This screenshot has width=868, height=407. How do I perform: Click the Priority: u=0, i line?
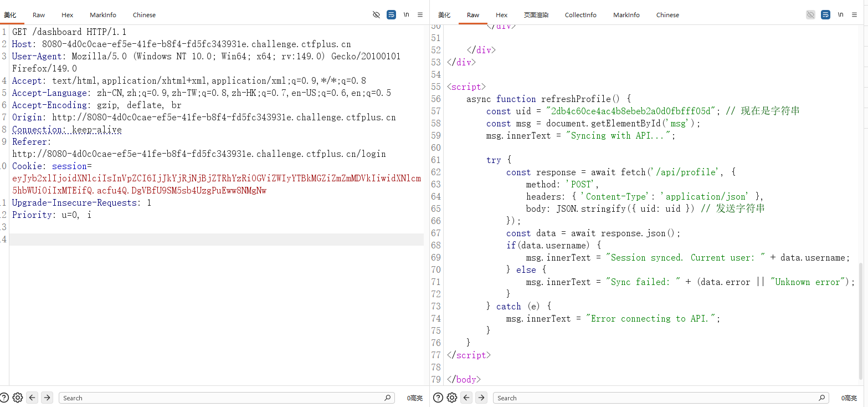[x=52, y=215]
